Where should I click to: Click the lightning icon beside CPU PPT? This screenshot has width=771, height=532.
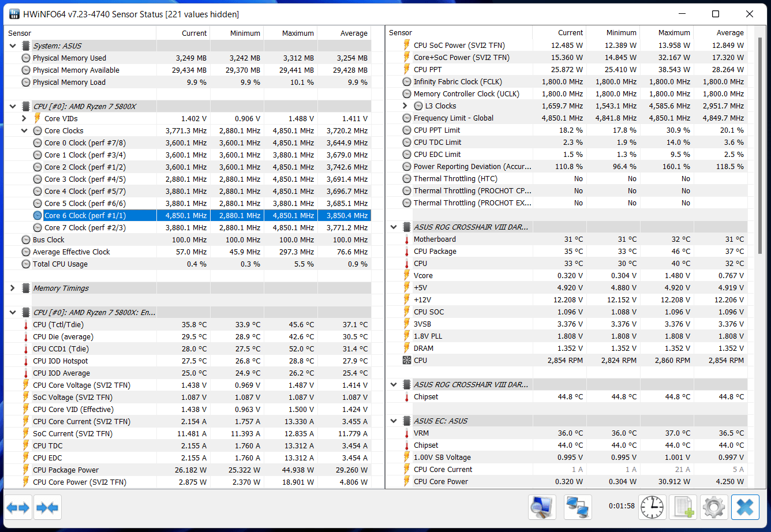407,69
